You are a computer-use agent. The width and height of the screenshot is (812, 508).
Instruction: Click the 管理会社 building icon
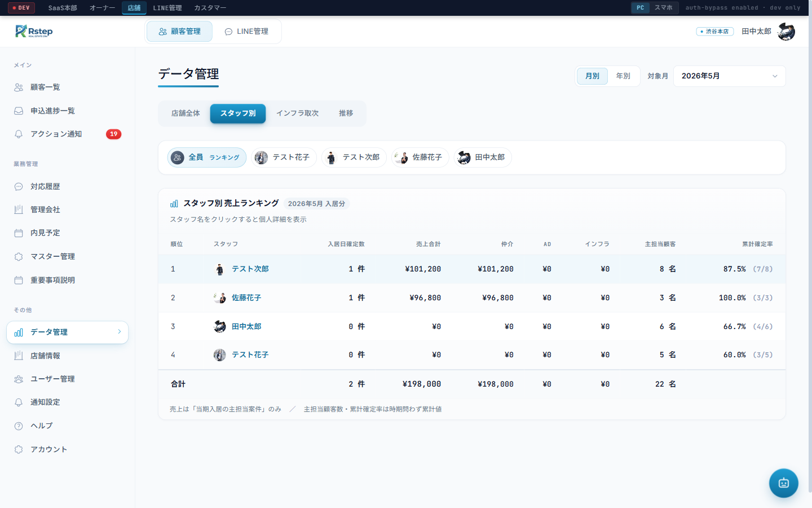[x=19, y=210]
